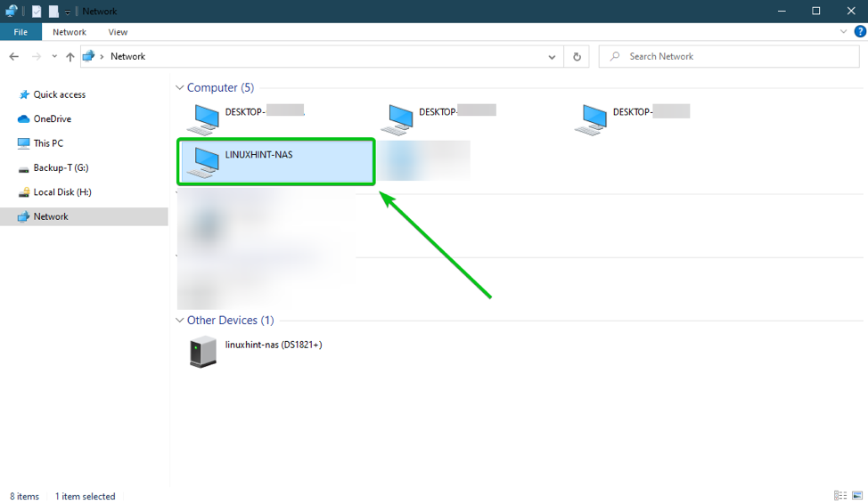Click the Other Devices (1) group heading

(230, 320)
